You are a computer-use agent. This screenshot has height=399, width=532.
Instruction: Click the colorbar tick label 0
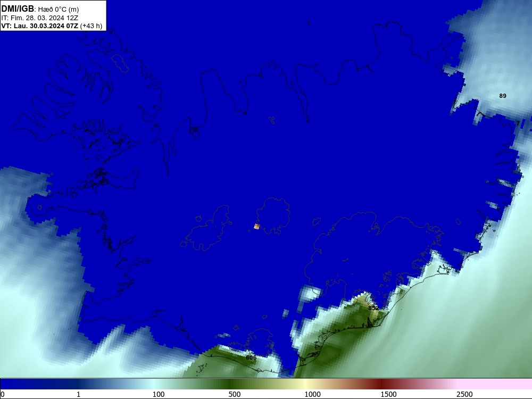coord(2,394)
